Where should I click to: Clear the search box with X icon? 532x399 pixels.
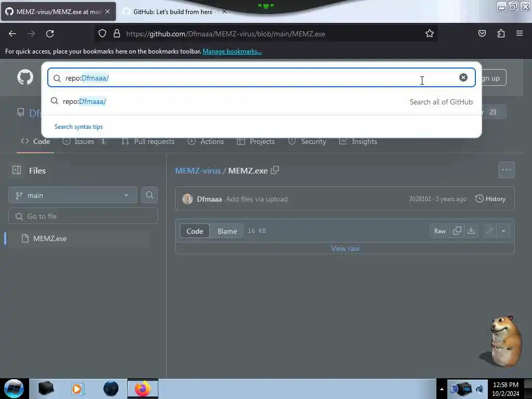click(x=463, y=78)
